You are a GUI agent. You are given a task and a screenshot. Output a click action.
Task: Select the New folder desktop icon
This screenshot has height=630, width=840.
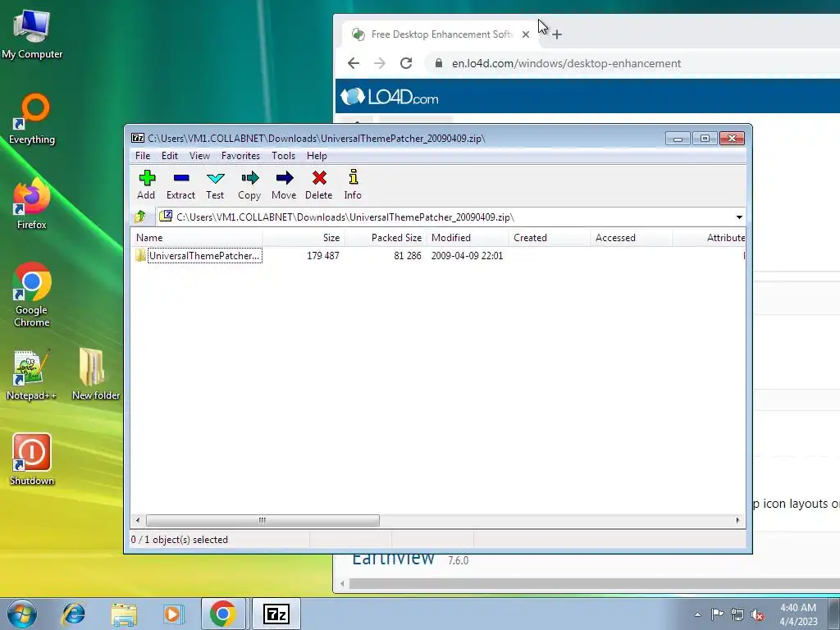coord(95,374)
